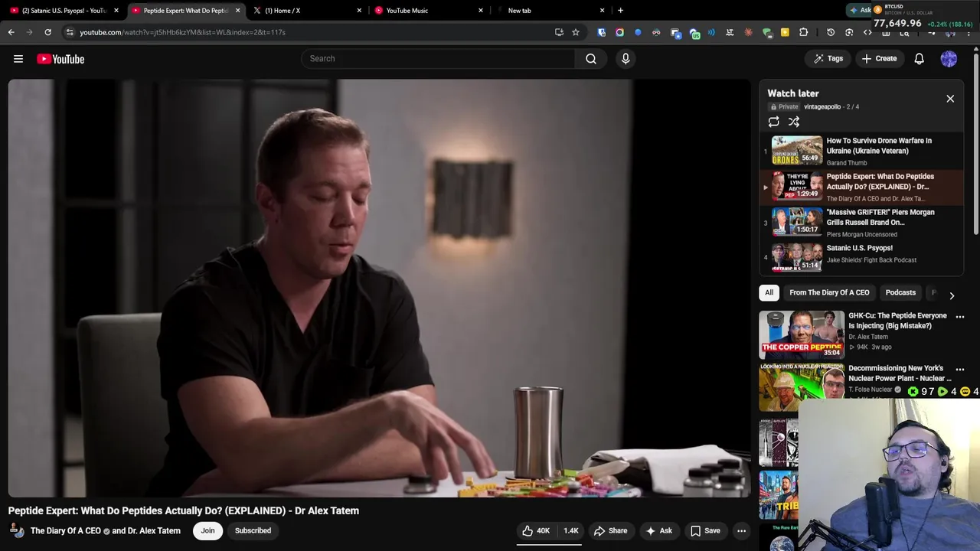Start voice search with the microphone
This screenshot has width=980, height=551.
pyautogui.click(x=626, y=59)
